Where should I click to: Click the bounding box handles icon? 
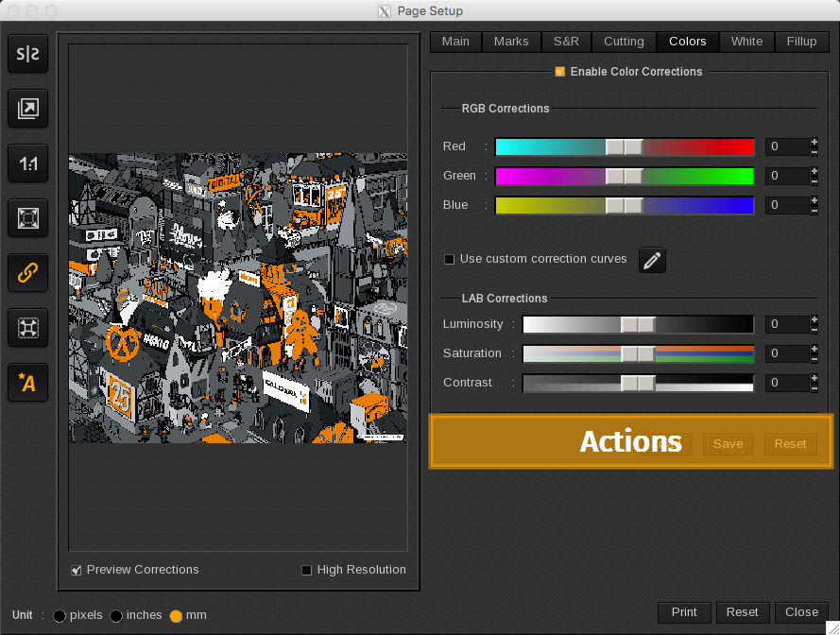pos(28,328)
